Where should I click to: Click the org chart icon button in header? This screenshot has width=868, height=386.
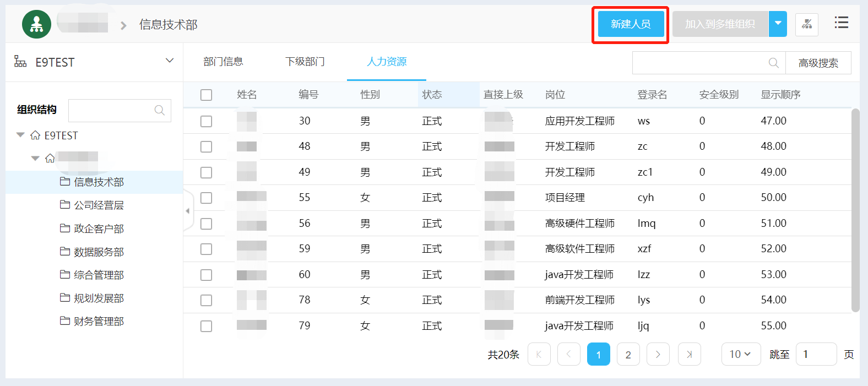click(807, 24)
